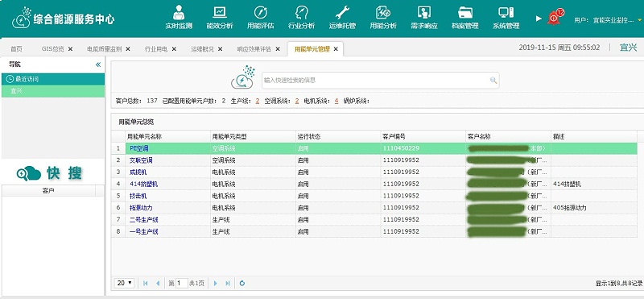Open 需求响应 icon in top bar
The width and height of the screenshot is (644, 299).
click(x=424, y=12)
